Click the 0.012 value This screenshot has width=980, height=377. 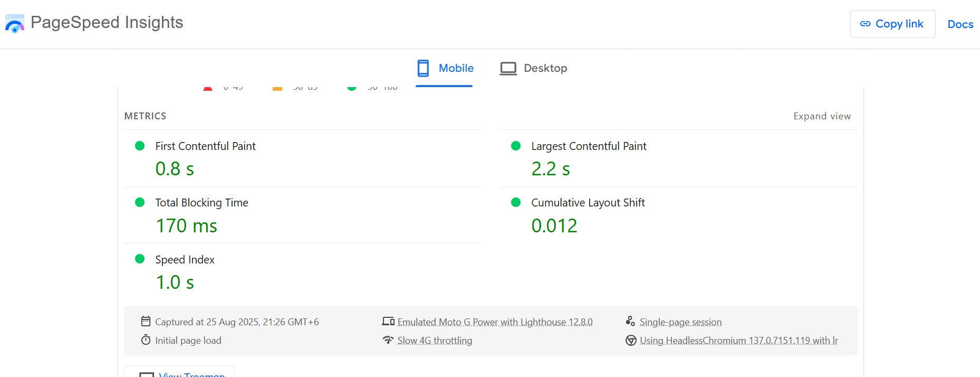[554, 226]
